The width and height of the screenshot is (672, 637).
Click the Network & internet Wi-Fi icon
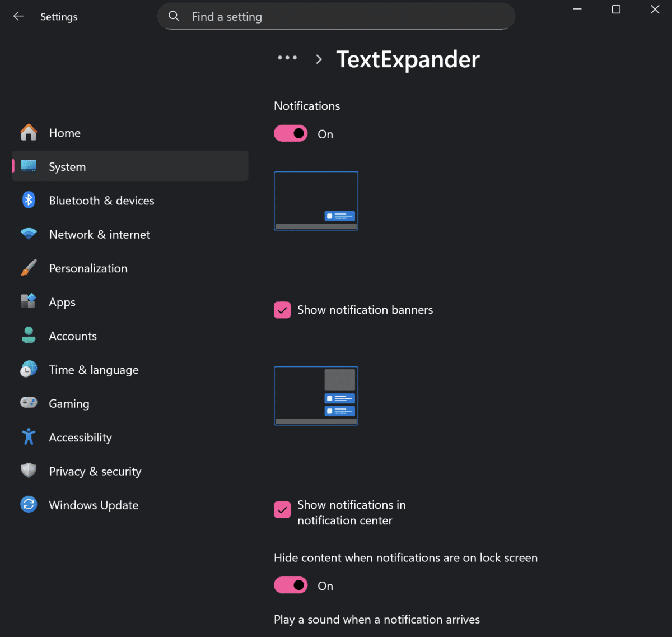29,234
